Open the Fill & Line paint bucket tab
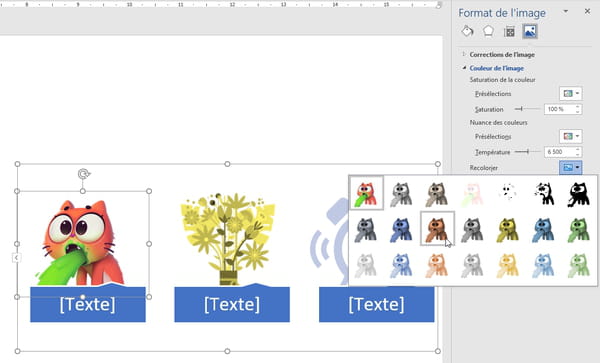The width and height of the screenshot is (600, 363). point(467,31)
